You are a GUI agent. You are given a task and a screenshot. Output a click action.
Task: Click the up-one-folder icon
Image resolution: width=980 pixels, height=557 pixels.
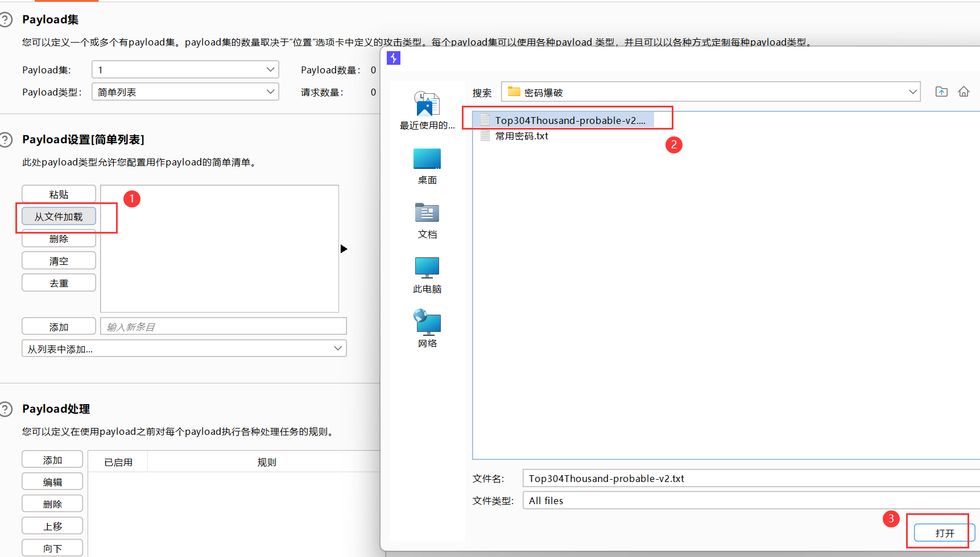click(x=941, y=92)
